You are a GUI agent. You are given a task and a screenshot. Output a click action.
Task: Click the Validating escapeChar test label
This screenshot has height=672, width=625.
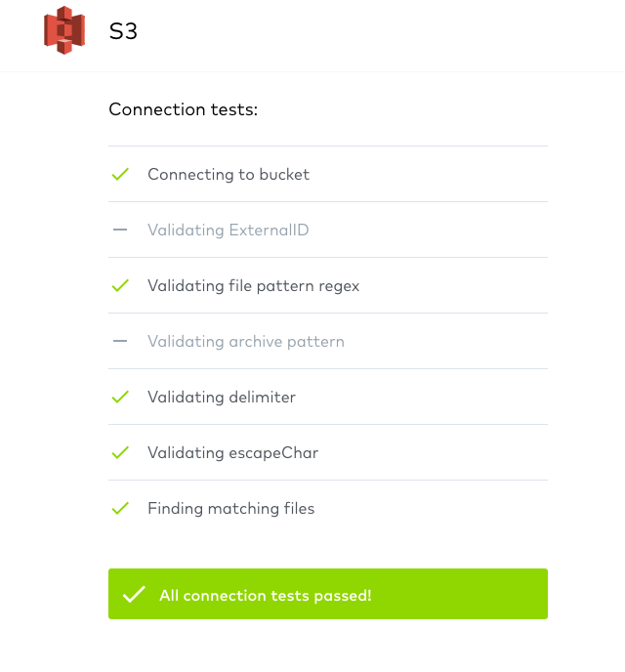click(x=232, y=453)
